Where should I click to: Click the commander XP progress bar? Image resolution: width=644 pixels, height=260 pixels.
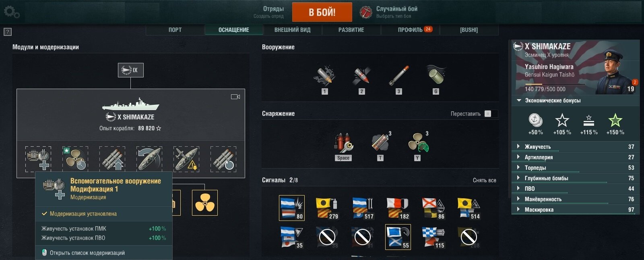pos(555,84)
